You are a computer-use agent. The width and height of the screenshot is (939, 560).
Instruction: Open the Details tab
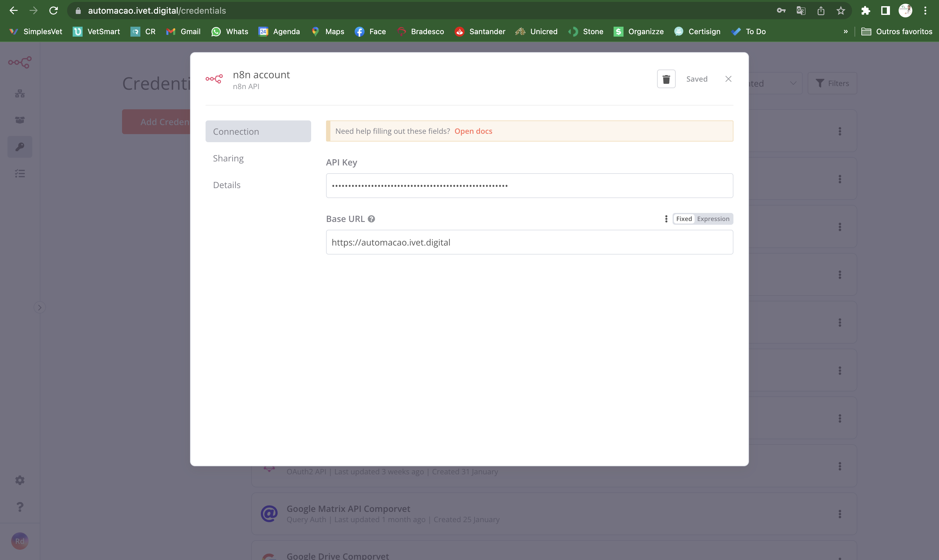coord(226,185)
